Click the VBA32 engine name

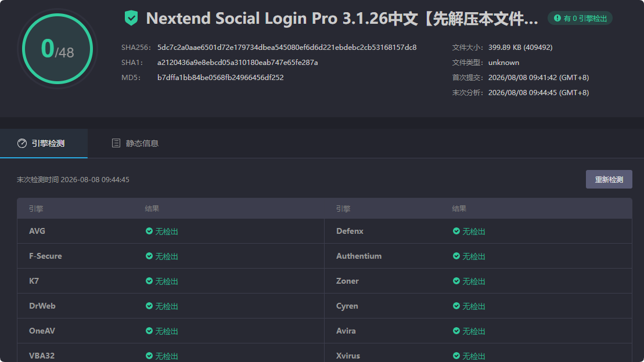(41, 356)
